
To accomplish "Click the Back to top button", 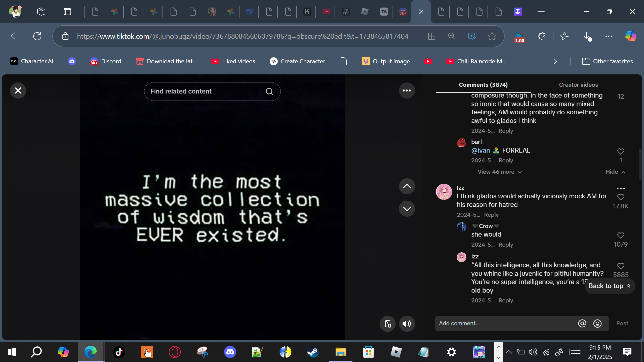I will [x=609, y=286].
